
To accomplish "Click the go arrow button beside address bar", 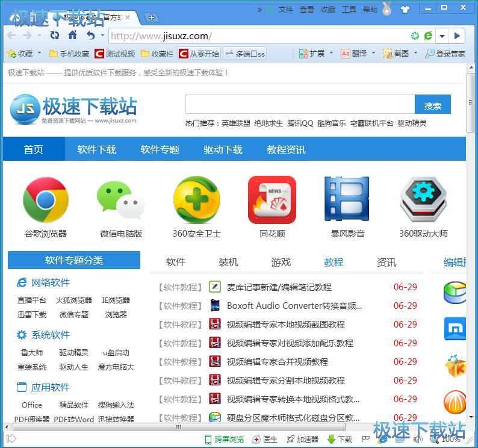I will (x=457, y=36).
